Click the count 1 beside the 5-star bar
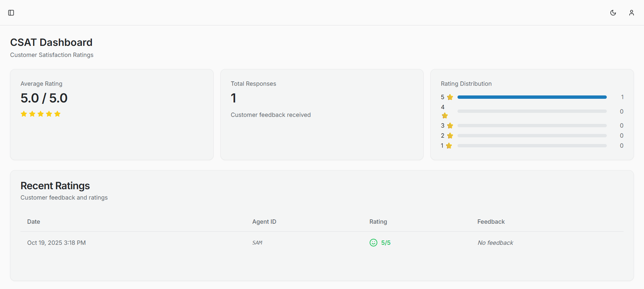The width and height of the screenshot is (644, 289). coord(622,97)
